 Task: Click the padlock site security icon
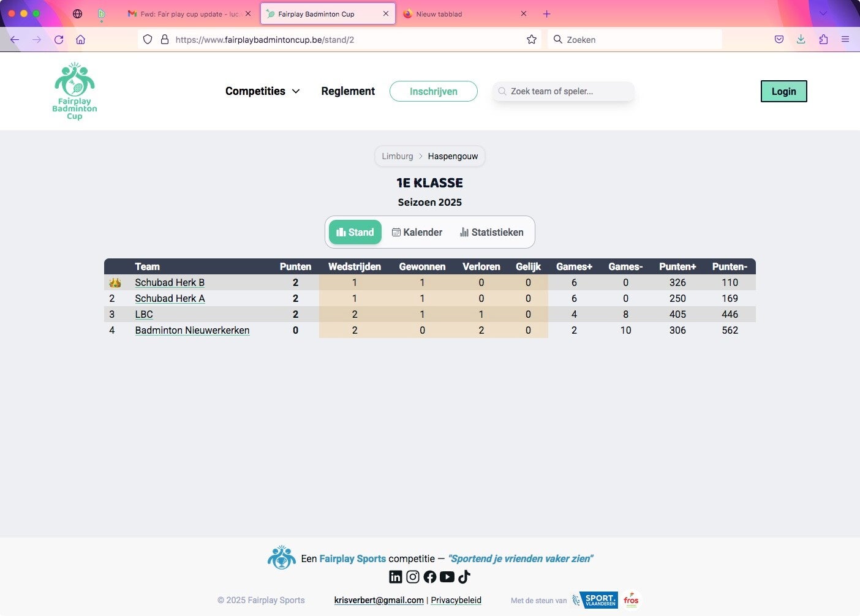point(164,40)
